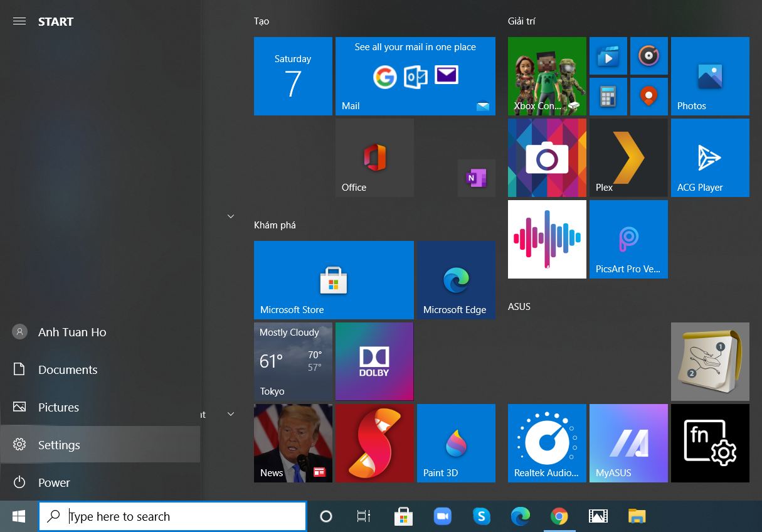
Task: Open the Office tile
Action: [x=374, y=157]
